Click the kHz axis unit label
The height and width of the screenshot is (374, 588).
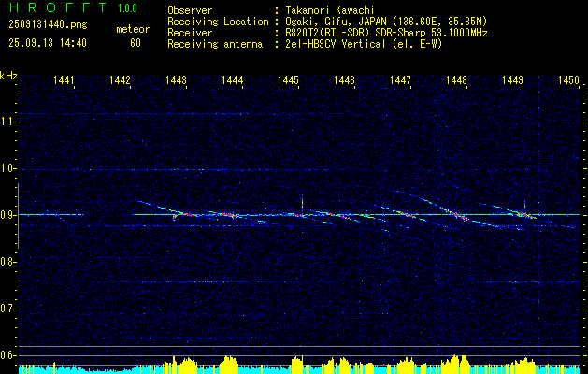8,76
